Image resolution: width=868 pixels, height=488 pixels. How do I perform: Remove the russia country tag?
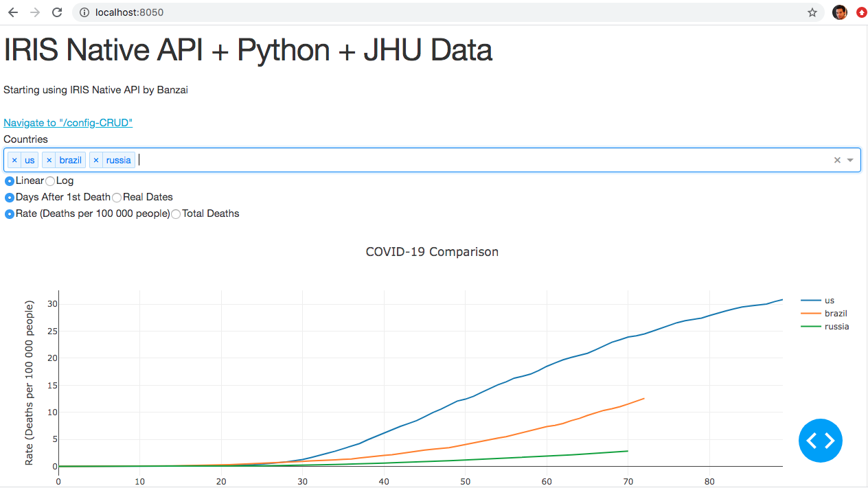click(96, 160)
